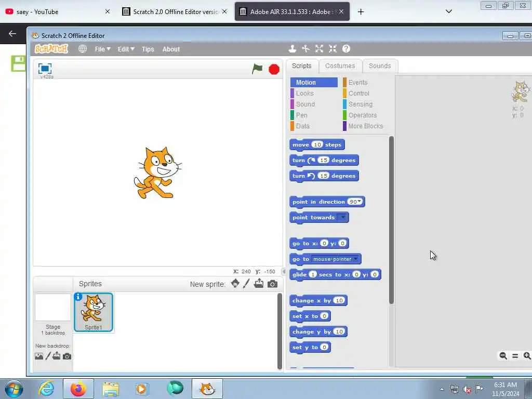Switch to saey - YouTube browser tab
Image resolution: width=532 pixels, height=399 pixels.
tap(58, 11)
